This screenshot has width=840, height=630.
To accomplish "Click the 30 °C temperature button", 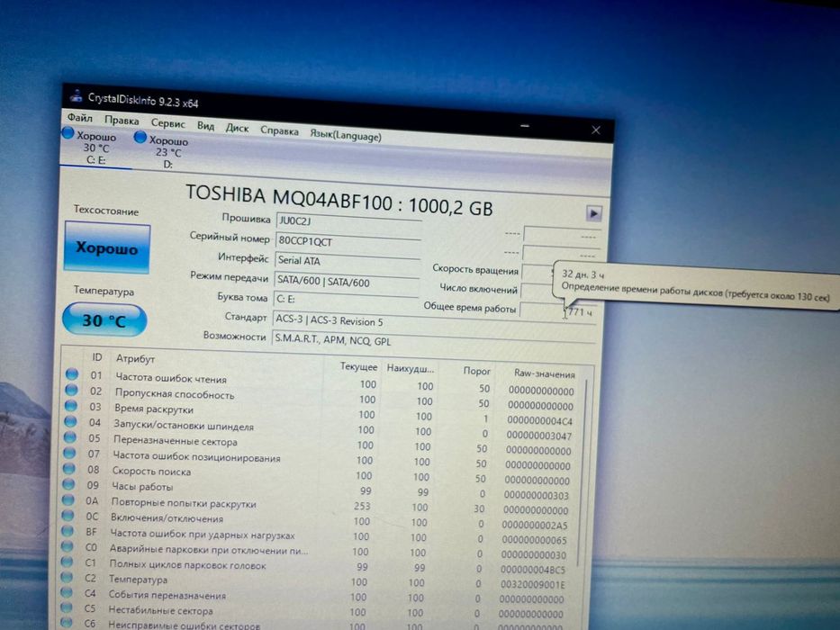I will 104,319.
